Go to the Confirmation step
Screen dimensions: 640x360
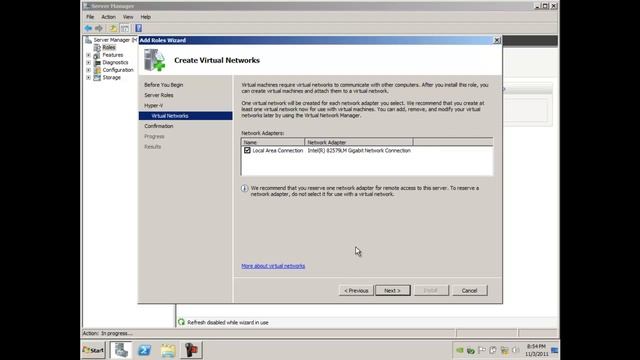tap(159, 126)
